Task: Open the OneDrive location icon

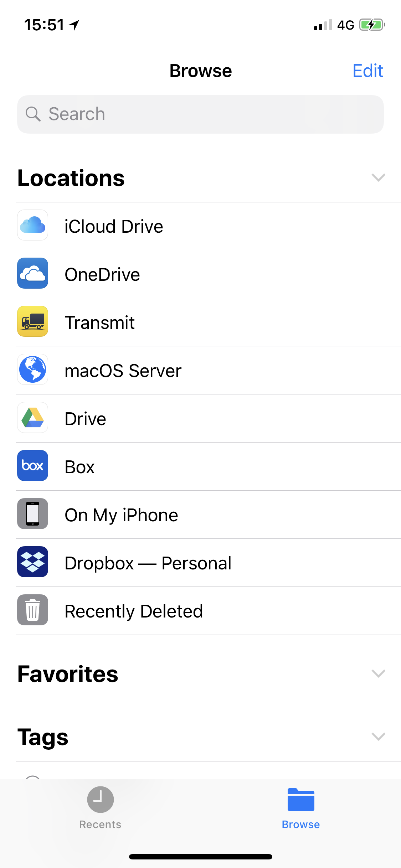Action: click(x=32, y=273)
